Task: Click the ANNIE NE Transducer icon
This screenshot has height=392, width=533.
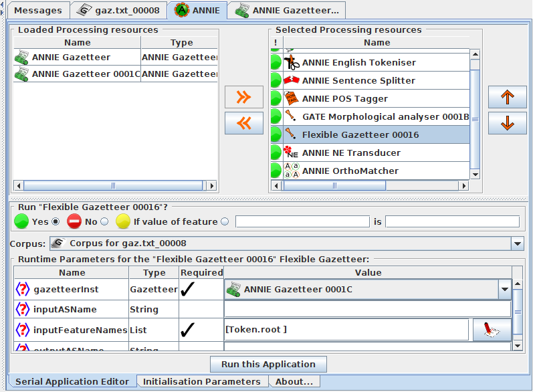Action: pyautogui.click(x=292, y=153)
